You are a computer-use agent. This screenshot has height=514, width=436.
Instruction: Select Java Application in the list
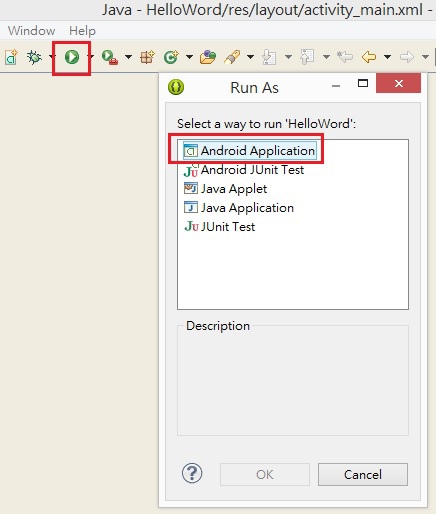pyautogui.click(x=239, y=208)
